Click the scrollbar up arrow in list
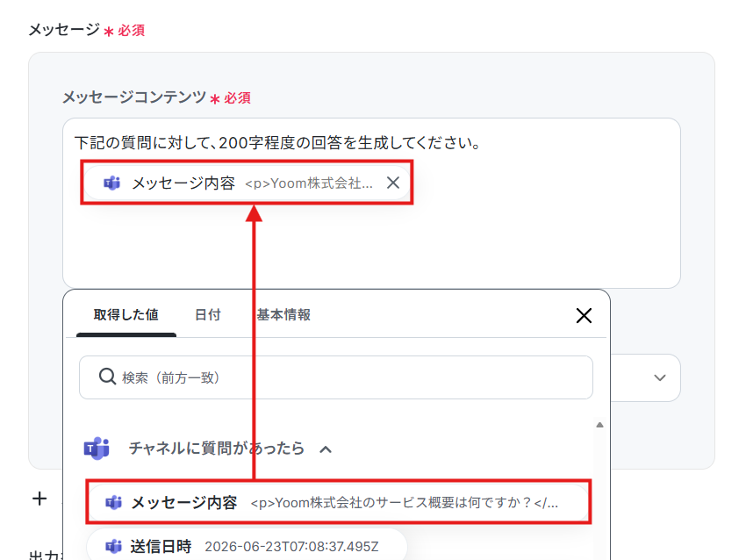 599,425
